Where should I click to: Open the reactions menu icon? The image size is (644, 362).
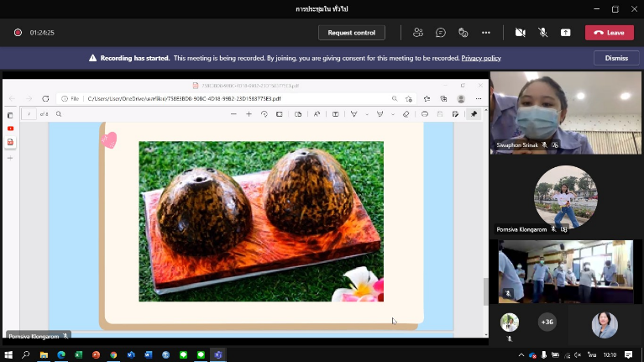463,33
